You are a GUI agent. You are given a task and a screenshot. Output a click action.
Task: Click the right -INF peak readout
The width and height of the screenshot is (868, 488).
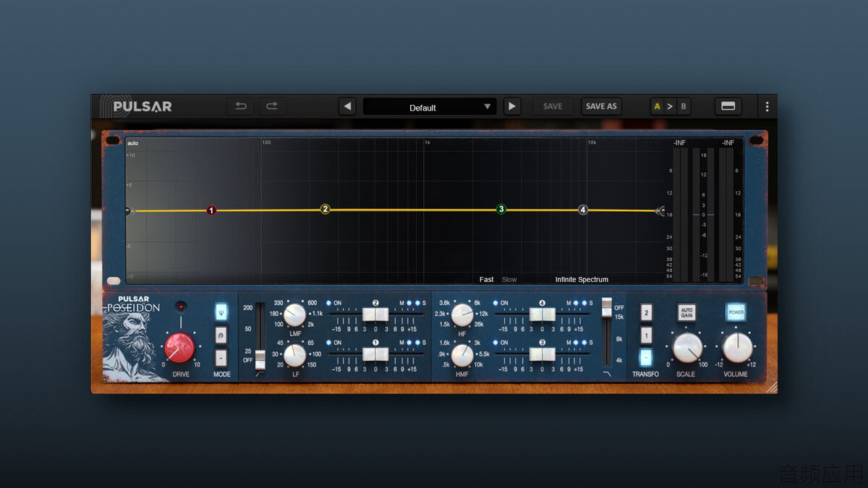[x=728, y=143]
